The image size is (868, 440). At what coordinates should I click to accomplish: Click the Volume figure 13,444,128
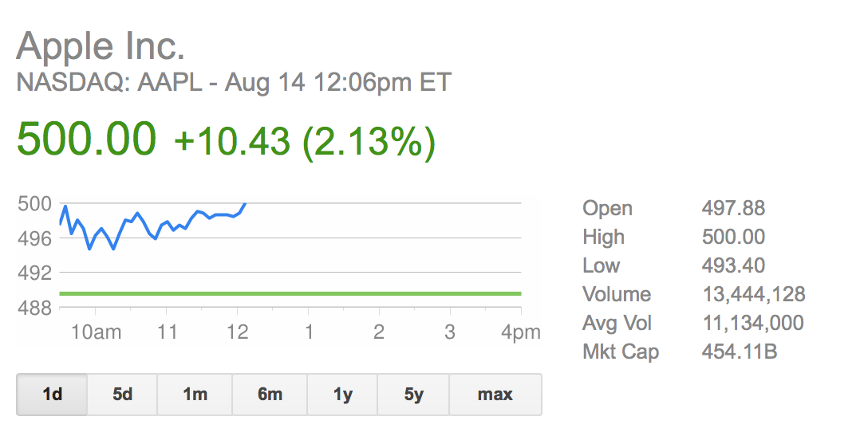tap(753, 295)
